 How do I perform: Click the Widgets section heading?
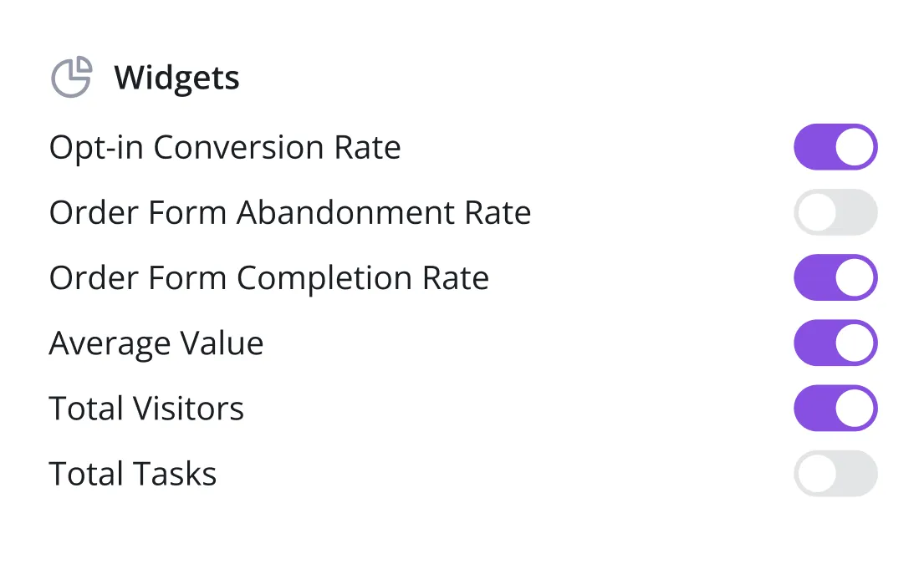coord(176,78)
